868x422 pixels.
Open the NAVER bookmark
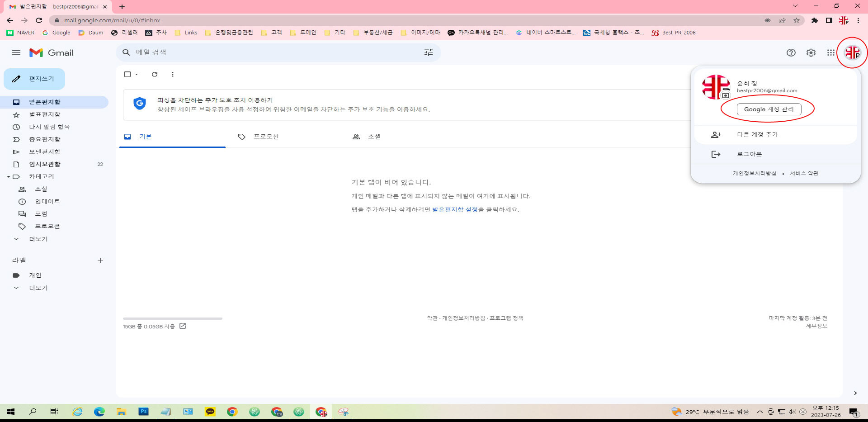[21, 33]
